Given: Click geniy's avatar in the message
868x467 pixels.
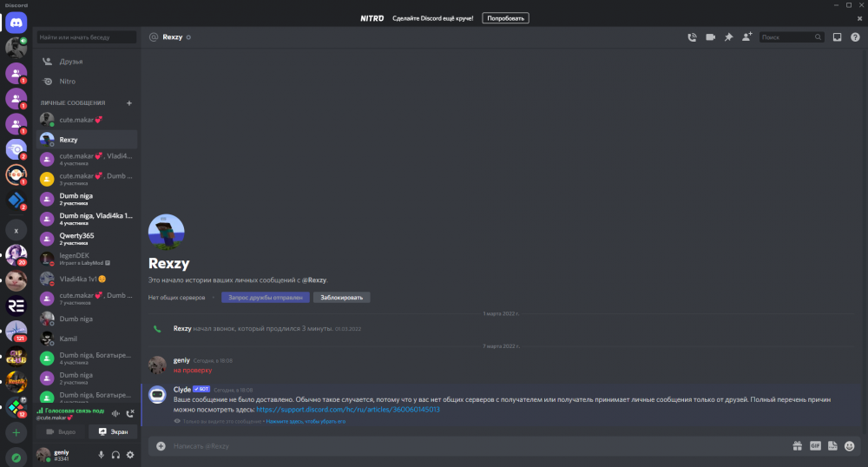Looking at the screenshot, I should tap(157, 365).
